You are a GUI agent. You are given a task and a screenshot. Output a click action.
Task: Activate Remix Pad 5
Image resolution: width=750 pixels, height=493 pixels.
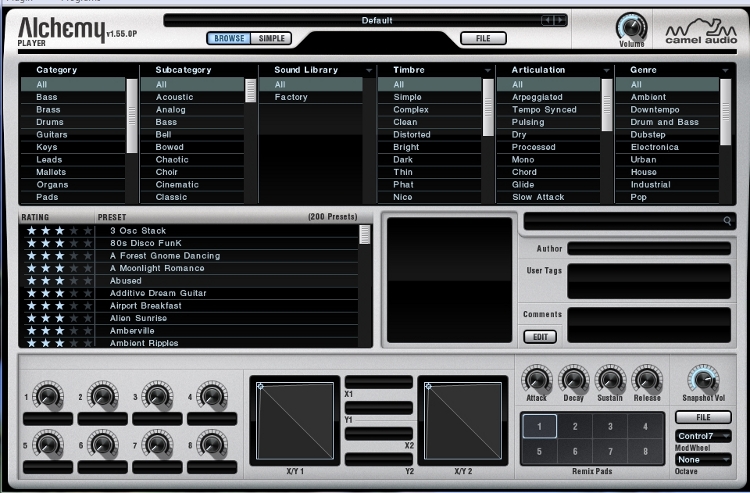539,451
